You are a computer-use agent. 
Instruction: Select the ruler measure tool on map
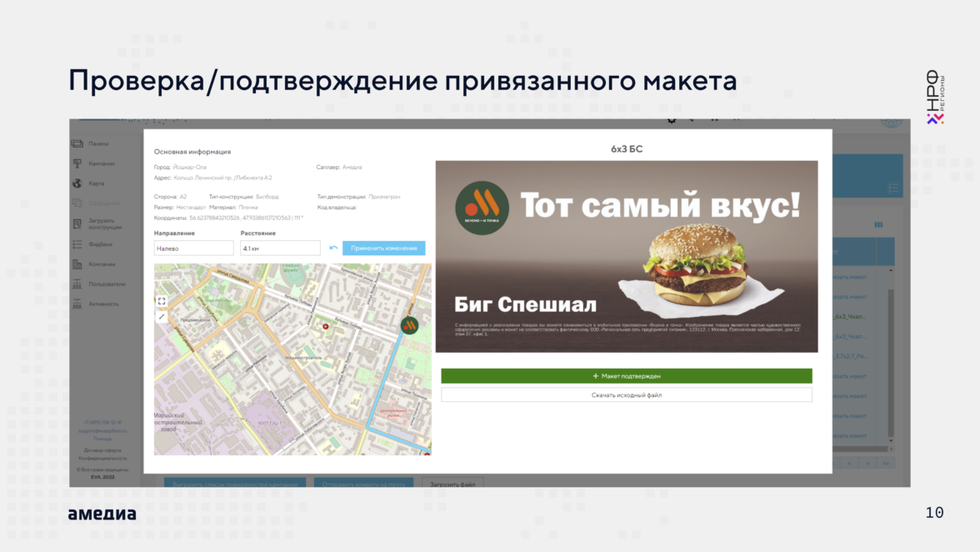[x=162, y=317]
